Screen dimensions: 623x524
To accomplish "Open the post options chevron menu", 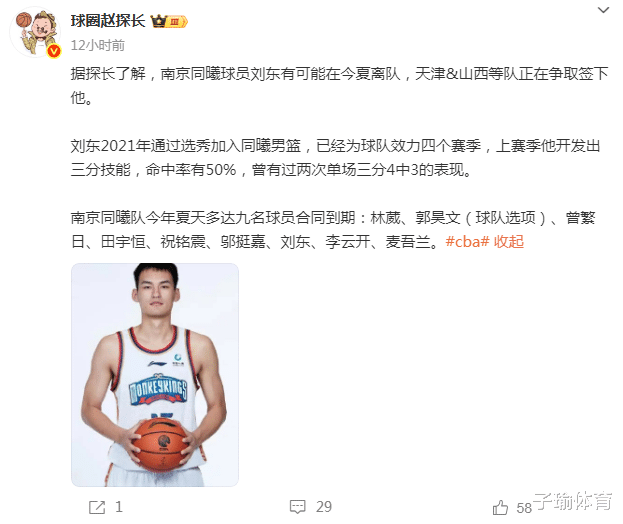I will pos(603,10).
